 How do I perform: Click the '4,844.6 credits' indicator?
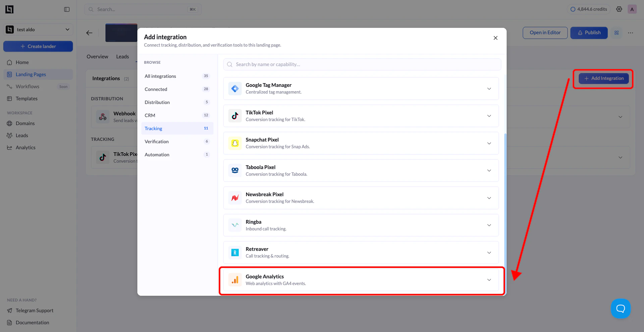pyautogui.click(x=589, y=9)
